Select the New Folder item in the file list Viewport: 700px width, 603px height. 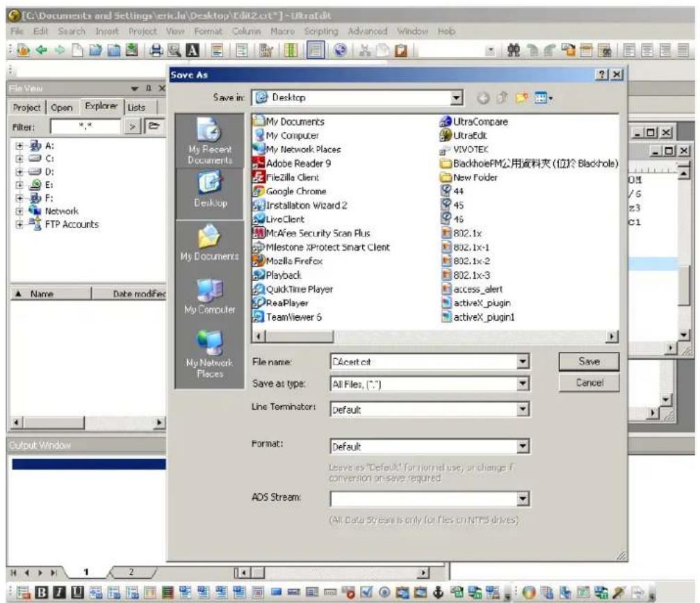pyautogui.click(x=469, y=177)
